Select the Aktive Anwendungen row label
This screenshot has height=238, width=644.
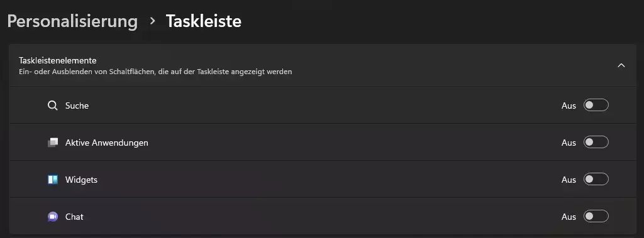click(x=107, y=143)
